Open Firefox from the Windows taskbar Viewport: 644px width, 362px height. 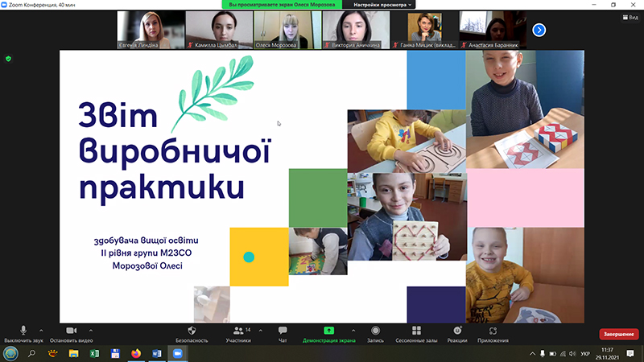click(x=135, y=353)
